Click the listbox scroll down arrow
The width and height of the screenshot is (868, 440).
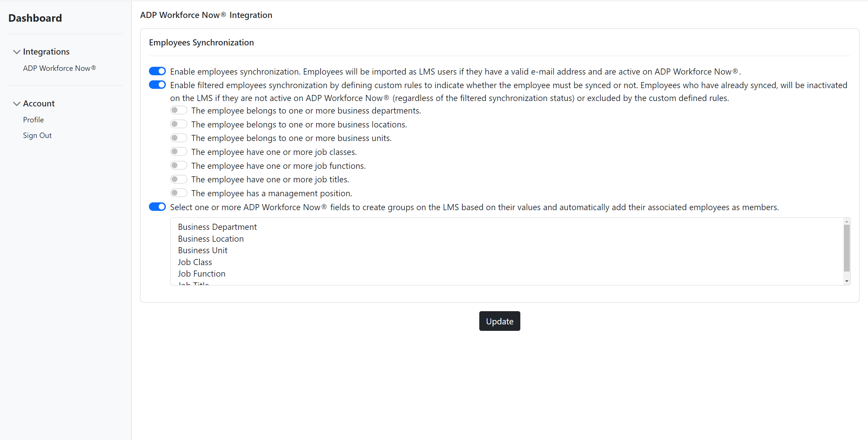coord(847,281)
